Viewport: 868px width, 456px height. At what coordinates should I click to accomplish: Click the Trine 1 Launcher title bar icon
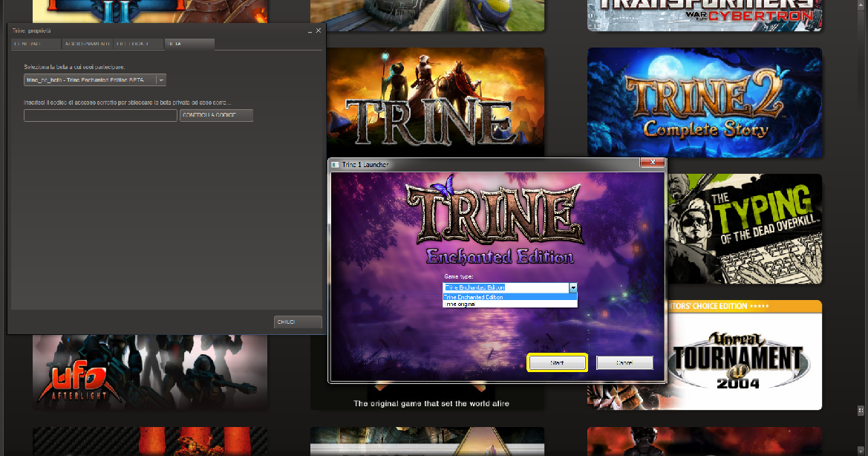coord(336,164)
